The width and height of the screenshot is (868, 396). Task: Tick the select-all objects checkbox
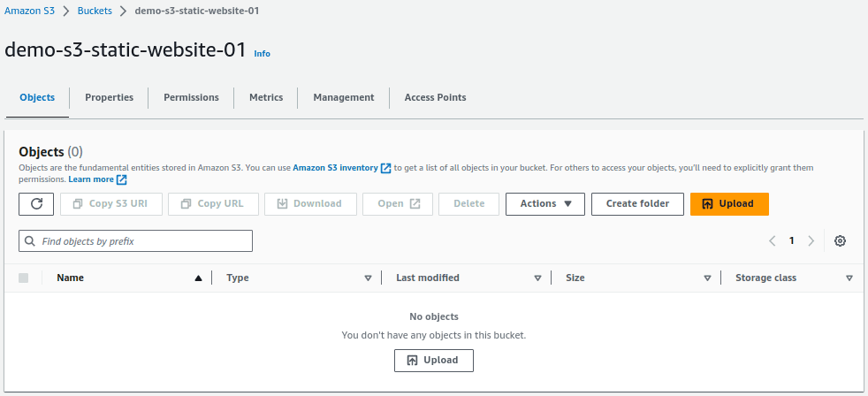pyautogui.click(x=23, y=278)
